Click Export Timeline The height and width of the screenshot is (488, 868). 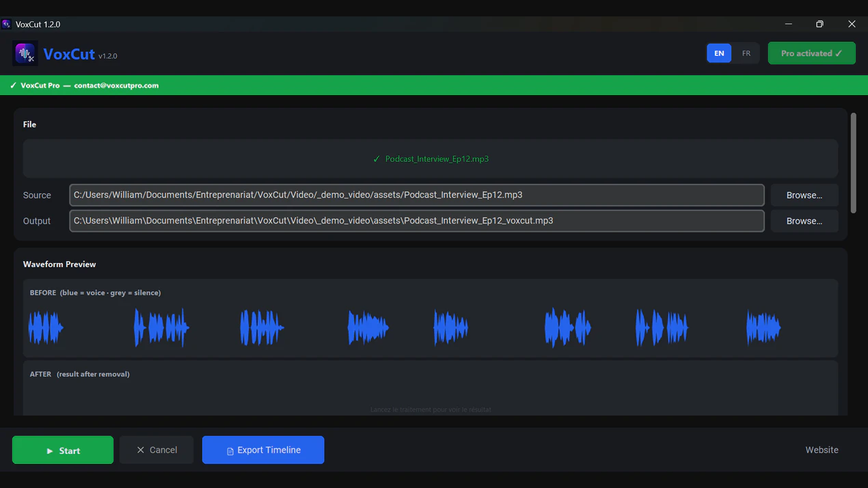click(263, 450)
